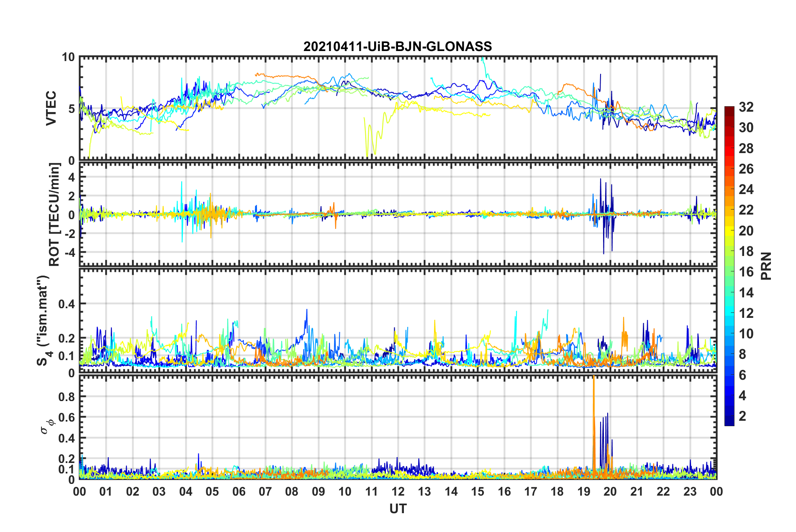Screen dimensions: 796x532
Task: Click sigma phi y-axis tick label 0.8
Action: click(x=67, y=397)
